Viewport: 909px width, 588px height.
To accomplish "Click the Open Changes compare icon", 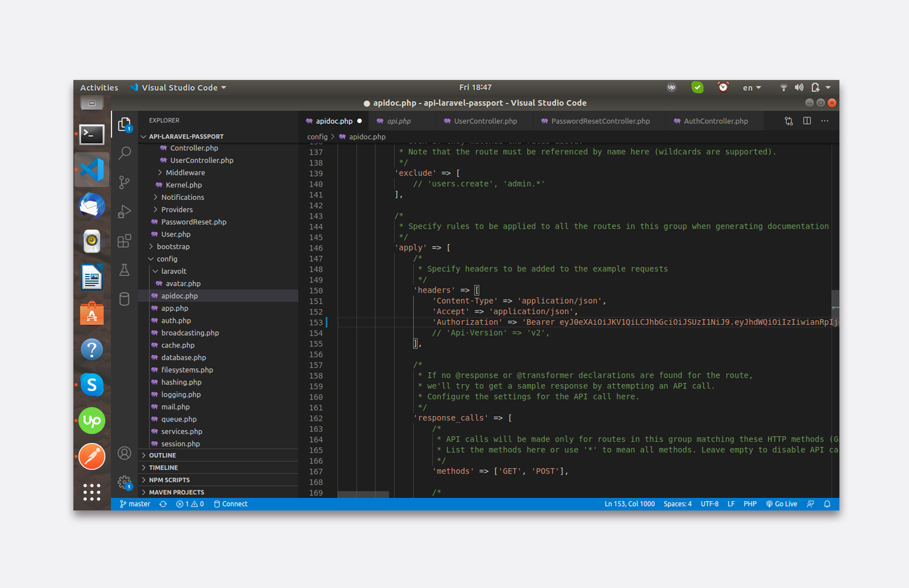I will tap(789, 121).
